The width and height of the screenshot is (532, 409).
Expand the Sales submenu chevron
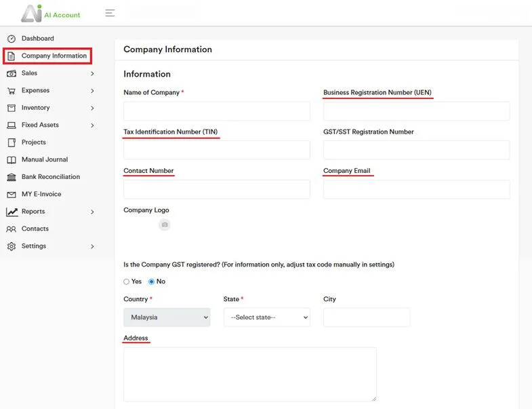point(92,73)
